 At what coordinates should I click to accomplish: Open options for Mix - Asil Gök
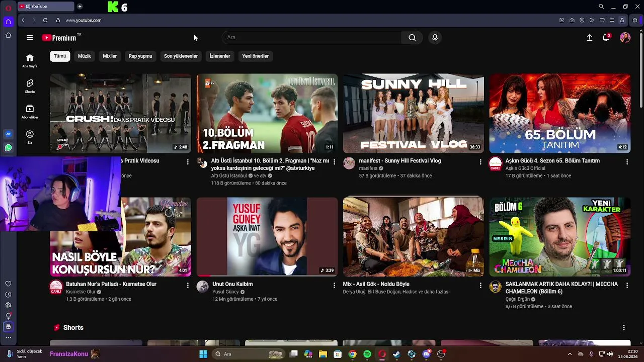480,285
